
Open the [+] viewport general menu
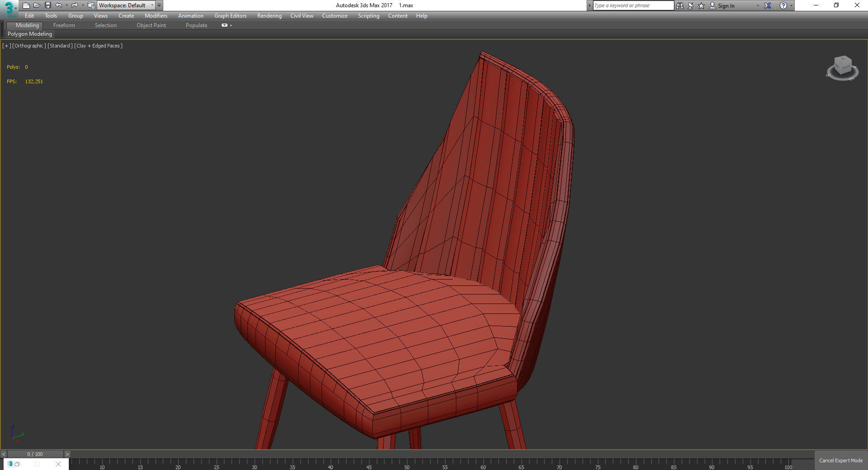[7, 46]
